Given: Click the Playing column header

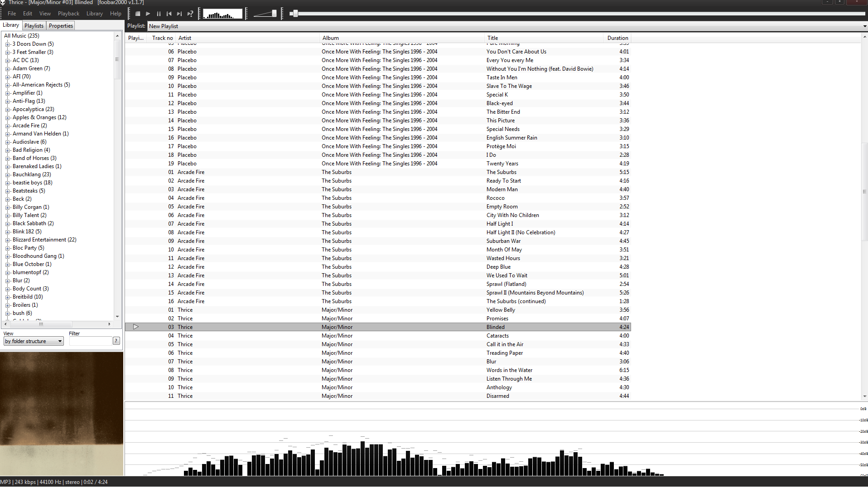Looking at the screenshot, I should pos(136,38).
